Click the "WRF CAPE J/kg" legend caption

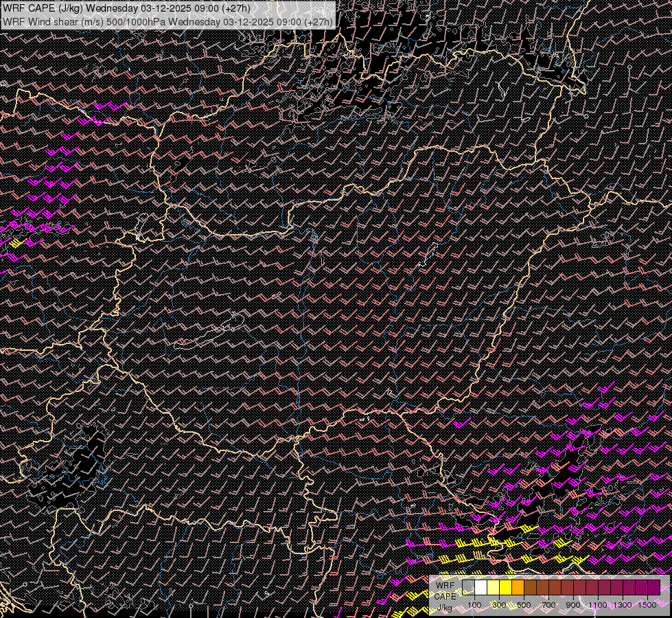pyautogui.click(x=445, y=596)
